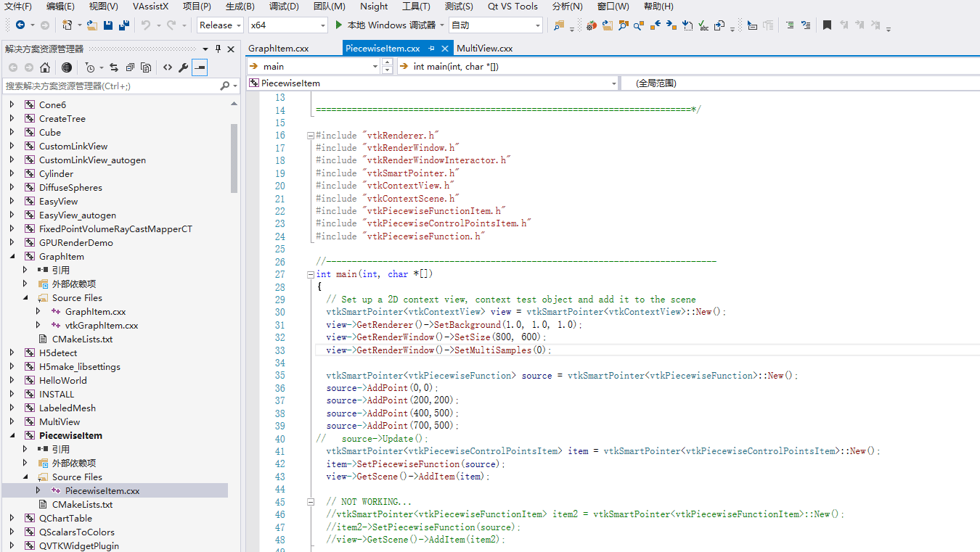Close the PiecewiseItem.cxx tab
Image resolution: width=980 pixels, height=552 pixels.
point(446,49)
